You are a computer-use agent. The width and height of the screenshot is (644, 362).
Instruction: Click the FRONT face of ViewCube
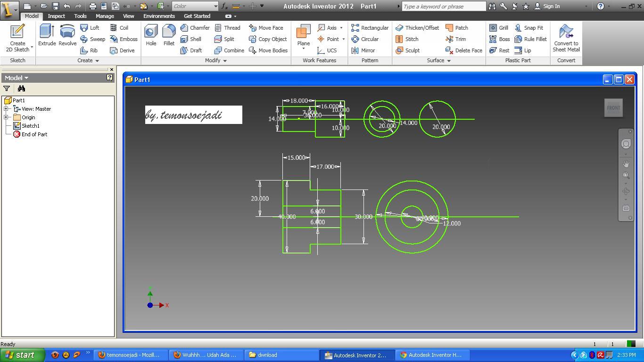point(613,108)
